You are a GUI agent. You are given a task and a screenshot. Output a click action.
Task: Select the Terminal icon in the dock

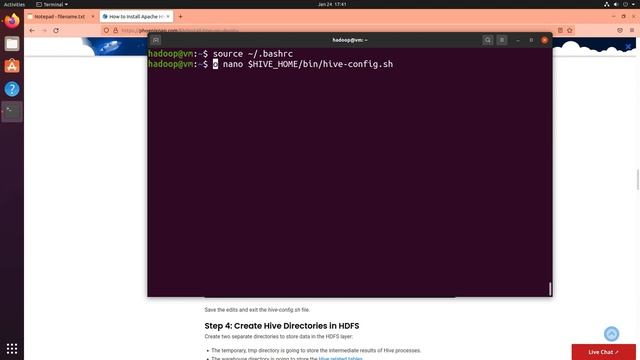click(x=12, y=111)
